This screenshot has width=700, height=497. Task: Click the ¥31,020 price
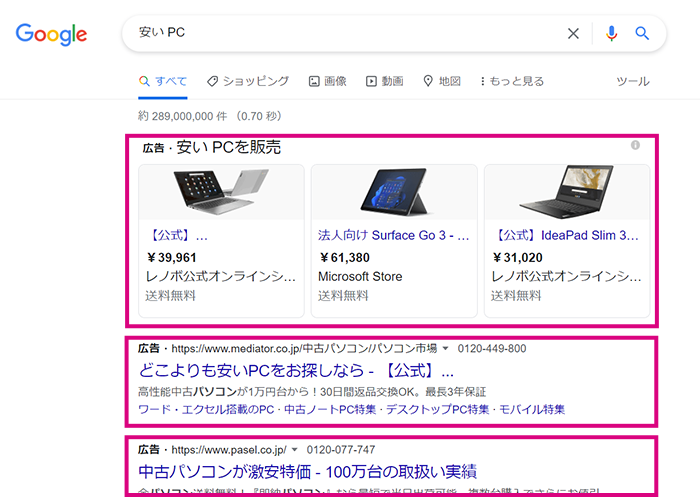click(x=517, y=258)
